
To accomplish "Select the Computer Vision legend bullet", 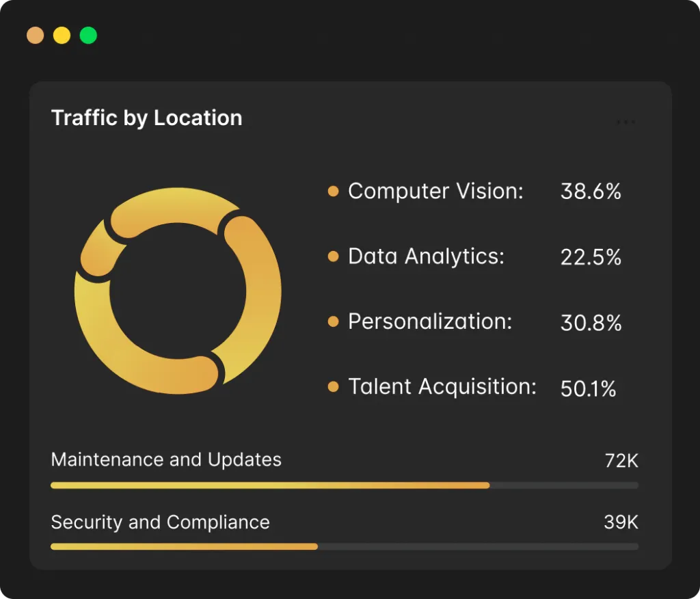I will pyautogui.click(x=333, y=191).
